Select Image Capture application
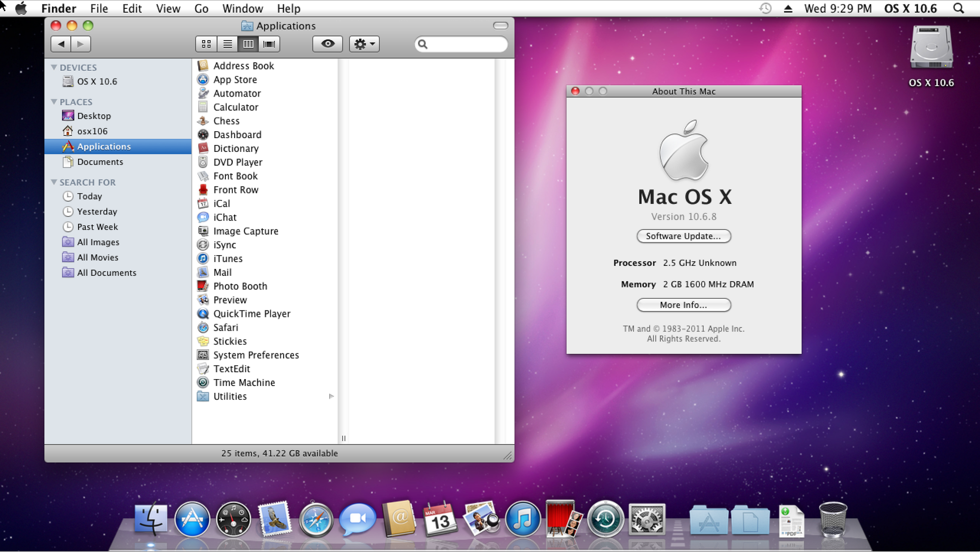Viewport: 980px width, 552px height. click(x=245, y=231)
